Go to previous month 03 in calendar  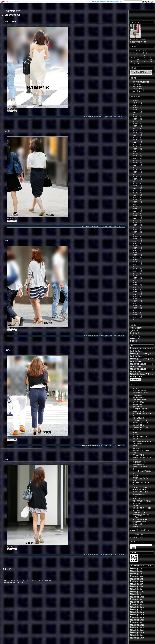click(x=137, y=51)
